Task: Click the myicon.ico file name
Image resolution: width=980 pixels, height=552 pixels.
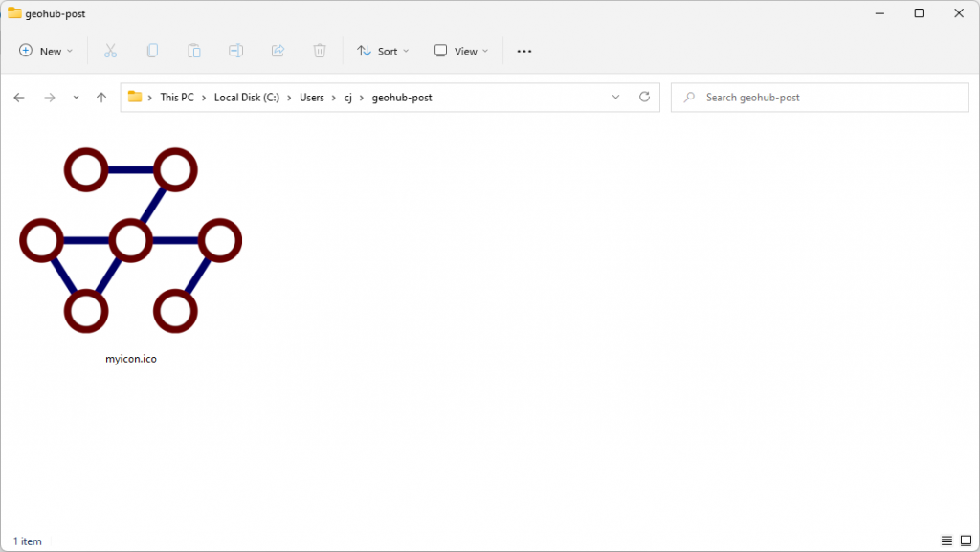Action: [130, 359]
